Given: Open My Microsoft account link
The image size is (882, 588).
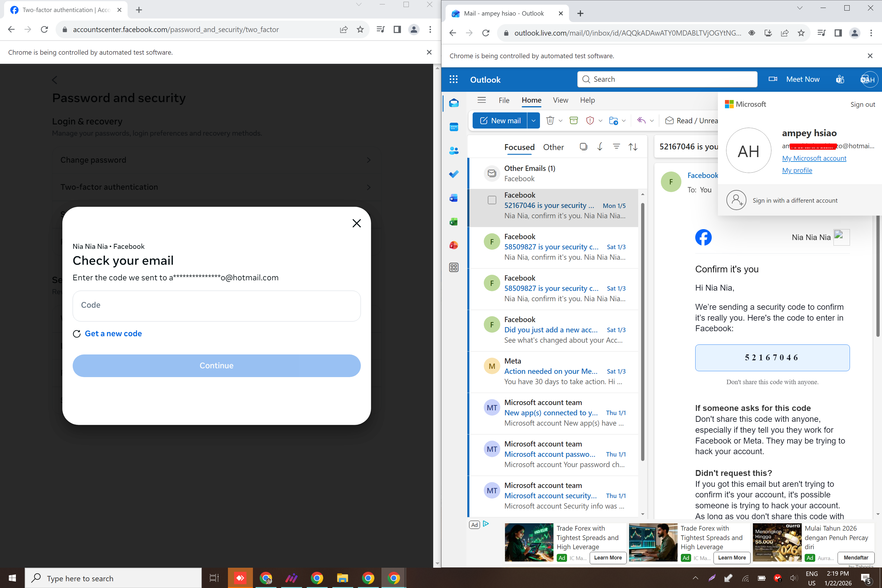Looking at the screenshot, I should [x=814, y=158].
